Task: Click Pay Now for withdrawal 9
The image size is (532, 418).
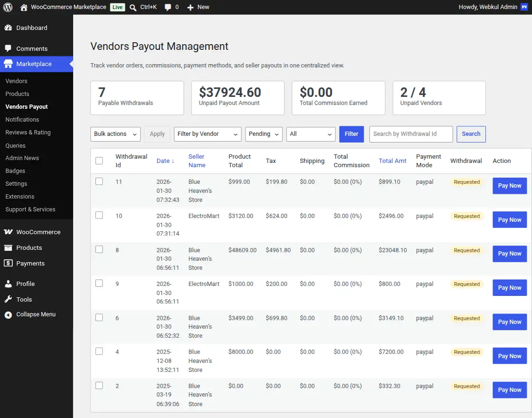Action: 510,288
